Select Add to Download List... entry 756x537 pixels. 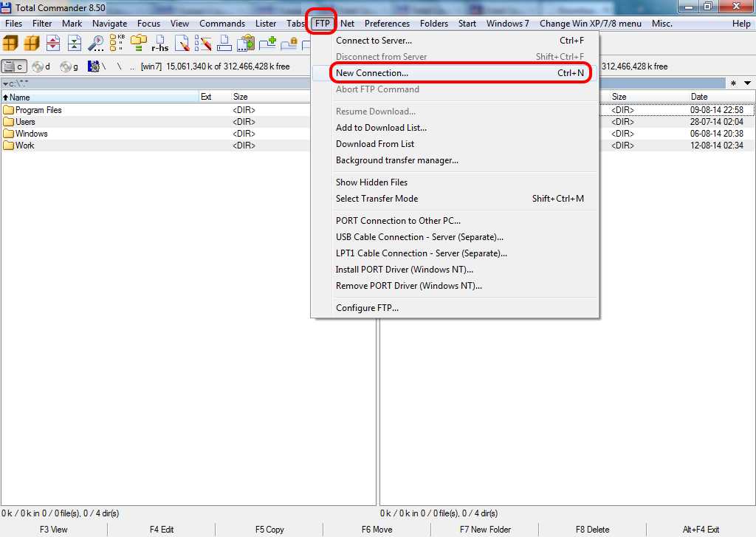455,128
